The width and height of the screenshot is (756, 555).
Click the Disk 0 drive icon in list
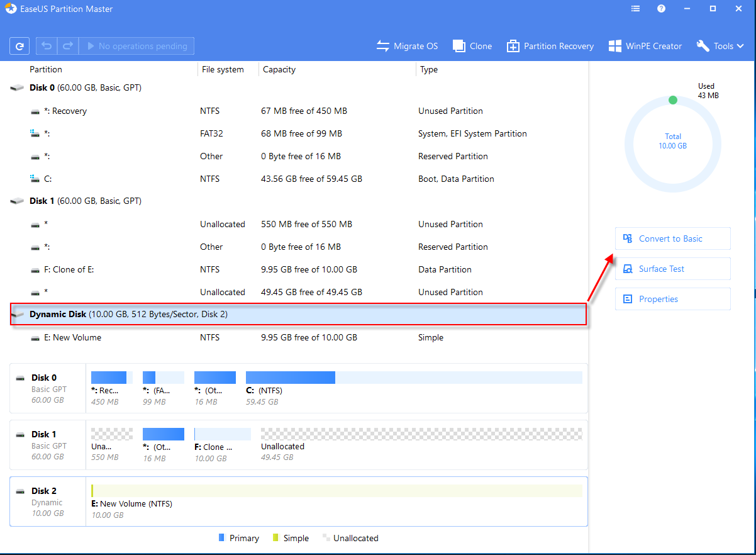[17, 88]
